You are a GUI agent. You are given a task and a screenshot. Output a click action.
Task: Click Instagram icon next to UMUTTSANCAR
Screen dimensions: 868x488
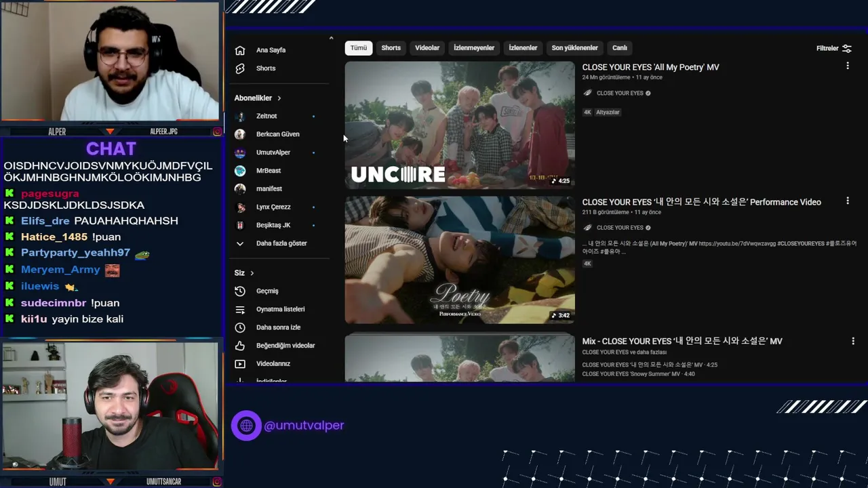(217, 482)
